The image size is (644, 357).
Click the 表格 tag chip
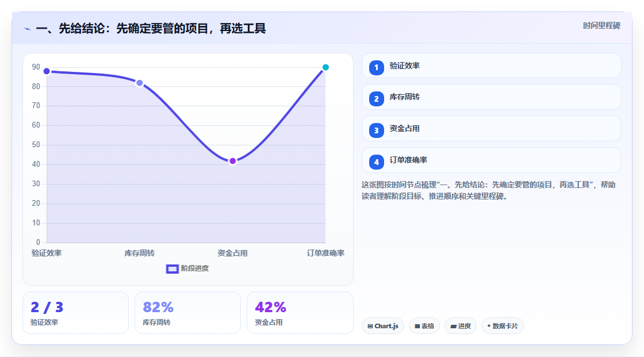pyautogui.click(x=424, y=326)
